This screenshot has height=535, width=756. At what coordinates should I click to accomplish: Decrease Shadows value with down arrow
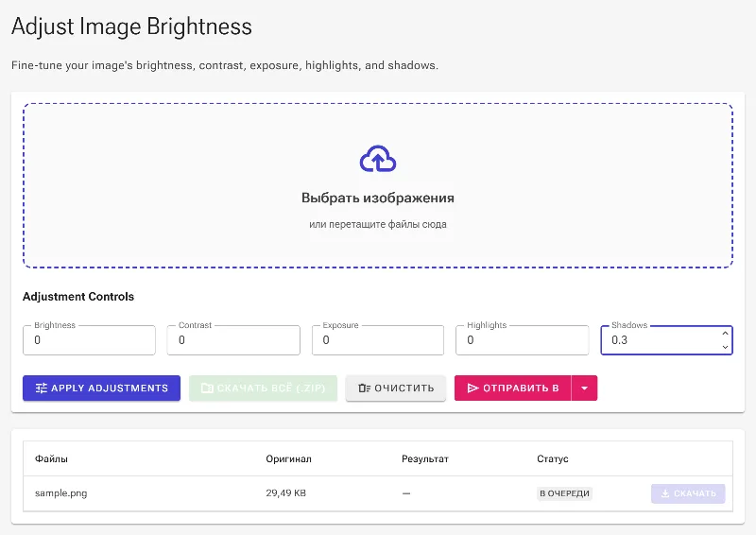[x=725, y=347]
